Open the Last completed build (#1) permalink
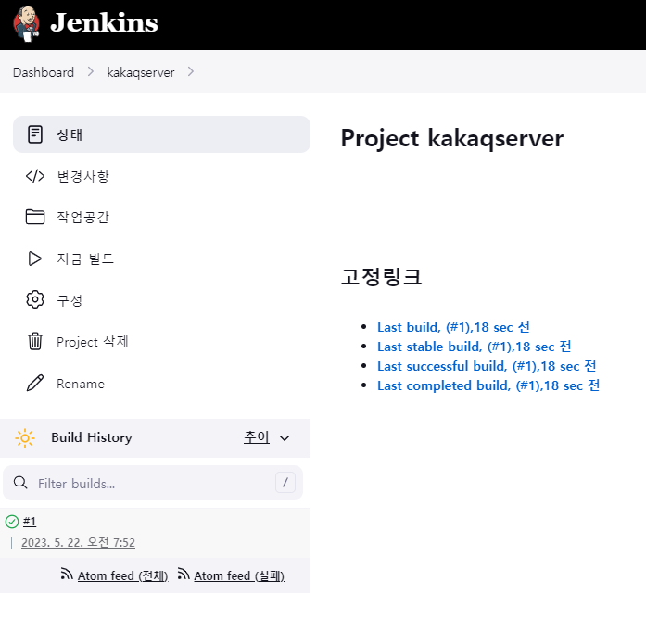646x644 pixels. [x=488, y=385]
